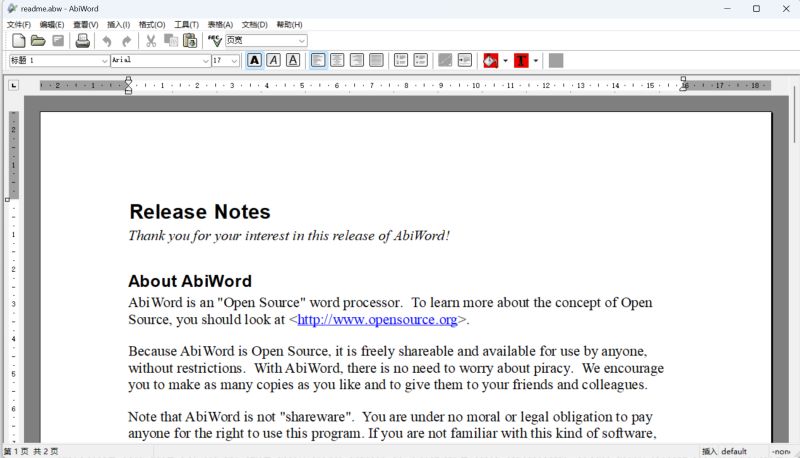The image size is (800, 458).
Task: Click the gray toolbar button at right end
Action: (x=556, y=61)
